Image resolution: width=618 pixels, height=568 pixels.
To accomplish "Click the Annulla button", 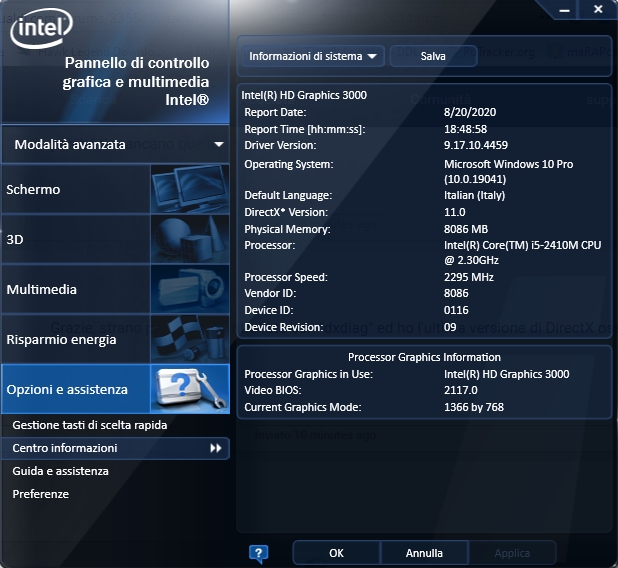I will 424,553.
